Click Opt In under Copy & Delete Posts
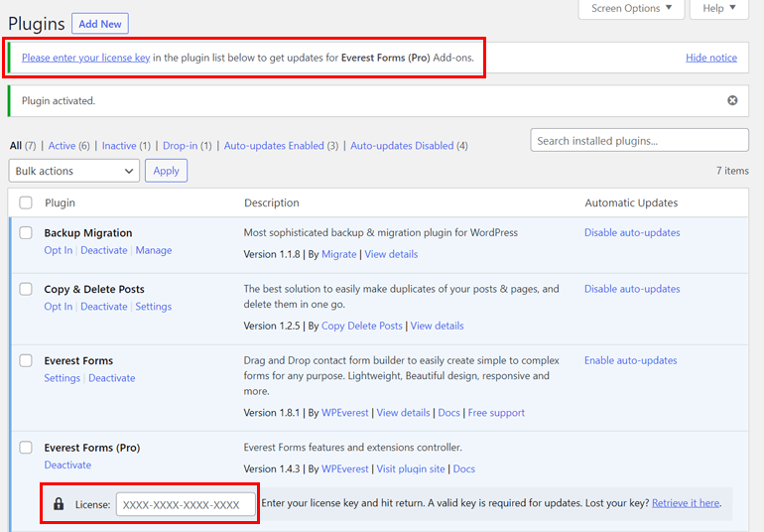The width and height of the screenshot is (764, 532). click(59, 307)
